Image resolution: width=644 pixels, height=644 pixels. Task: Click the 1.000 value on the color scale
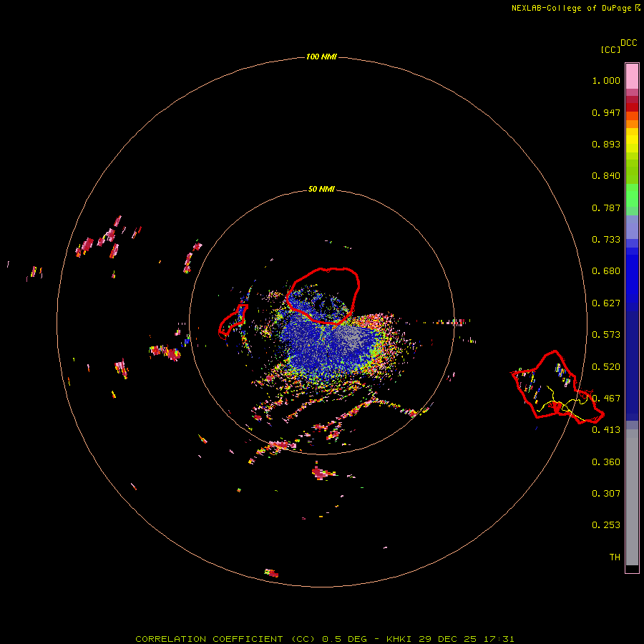pyautogui.click(x=606, y=80)
